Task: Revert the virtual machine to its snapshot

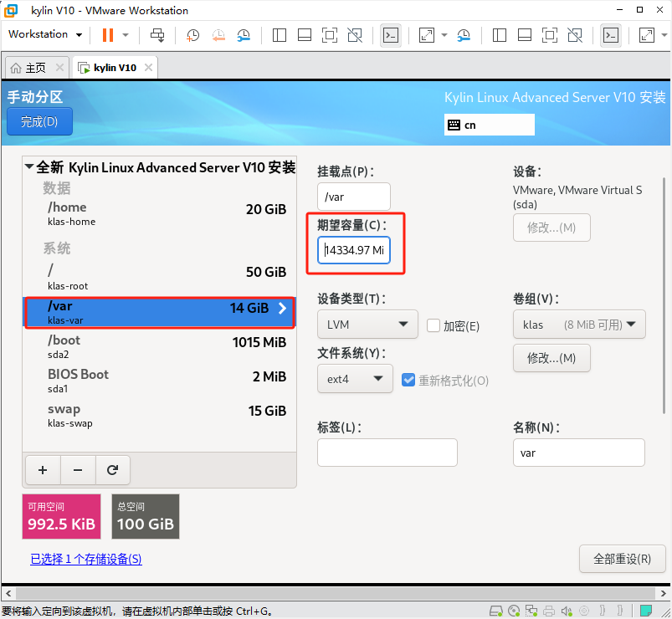Action: point(218,35)
